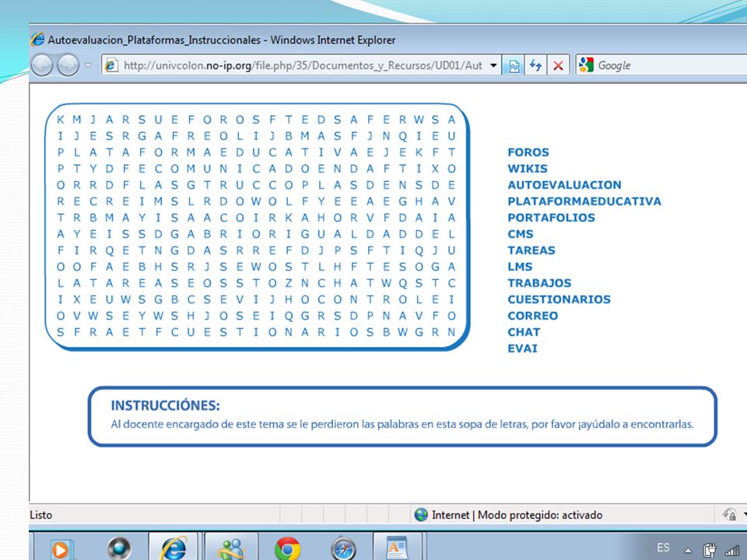Select the word CUESTIONARIOS in the list
The image size is (747, 560).
(x=559, y=299)
